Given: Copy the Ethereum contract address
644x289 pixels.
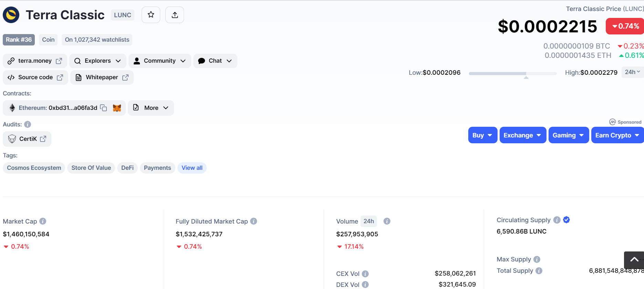Looking at the screenshot, I should tap(103, 108).
